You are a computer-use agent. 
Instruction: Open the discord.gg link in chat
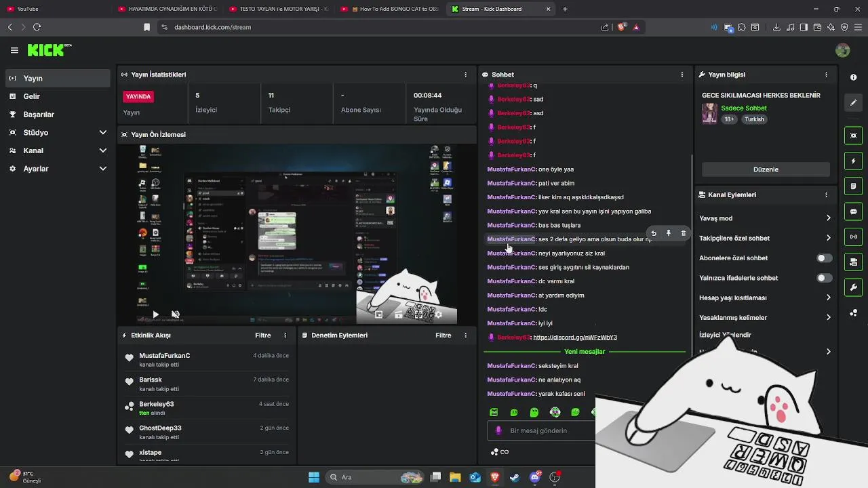coord(575,338)
